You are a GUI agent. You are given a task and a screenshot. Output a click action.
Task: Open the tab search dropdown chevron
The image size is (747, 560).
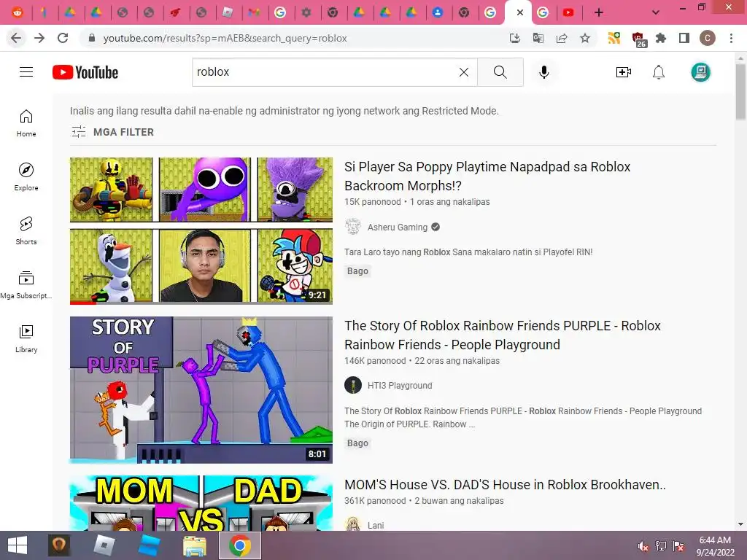[656, 12]
